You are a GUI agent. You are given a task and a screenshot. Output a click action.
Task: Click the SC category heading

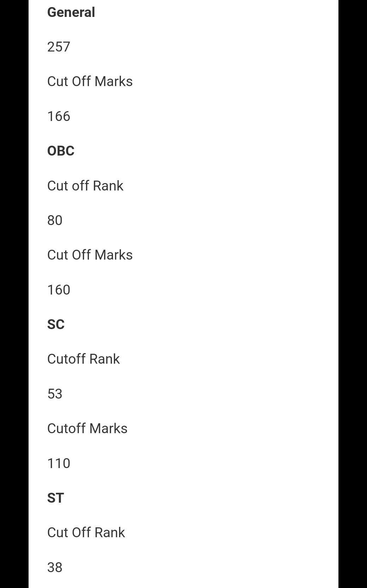[56, 325]
